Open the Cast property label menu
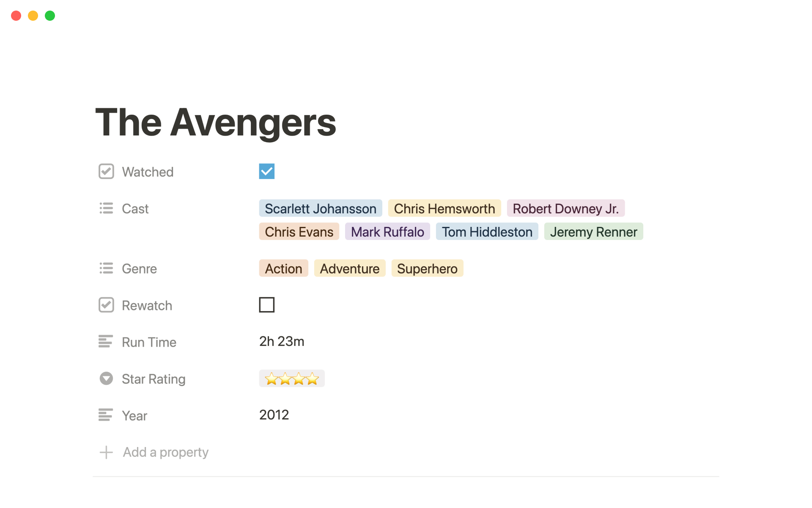This screenshot has height=508, width=812. point(135,209)
